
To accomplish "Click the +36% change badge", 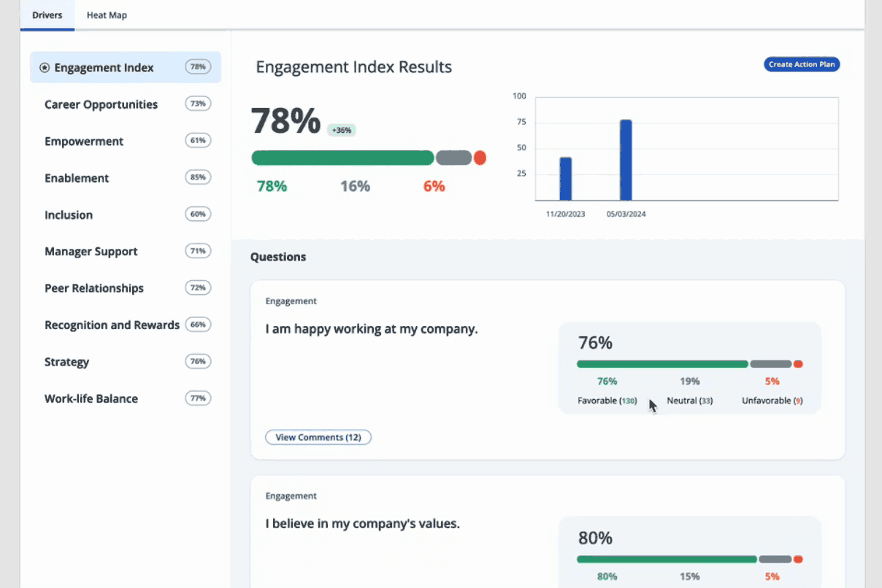I will 342,131.
